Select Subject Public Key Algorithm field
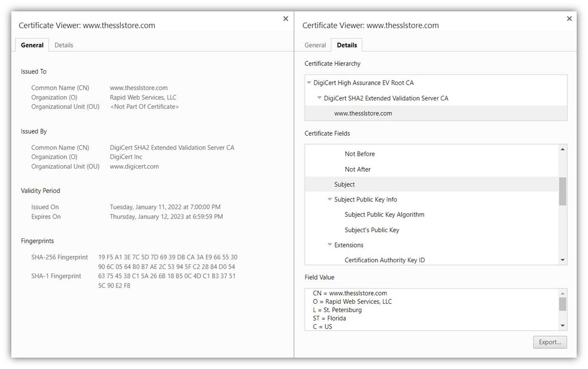Screen dimensions: 588x369 pos(384,215)
